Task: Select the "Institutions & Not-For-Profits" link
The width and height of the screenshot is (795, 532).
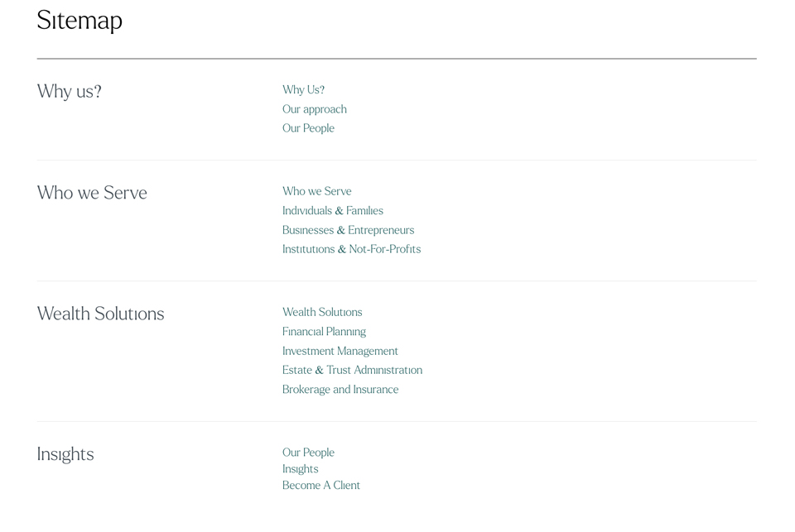Action: 351,249
